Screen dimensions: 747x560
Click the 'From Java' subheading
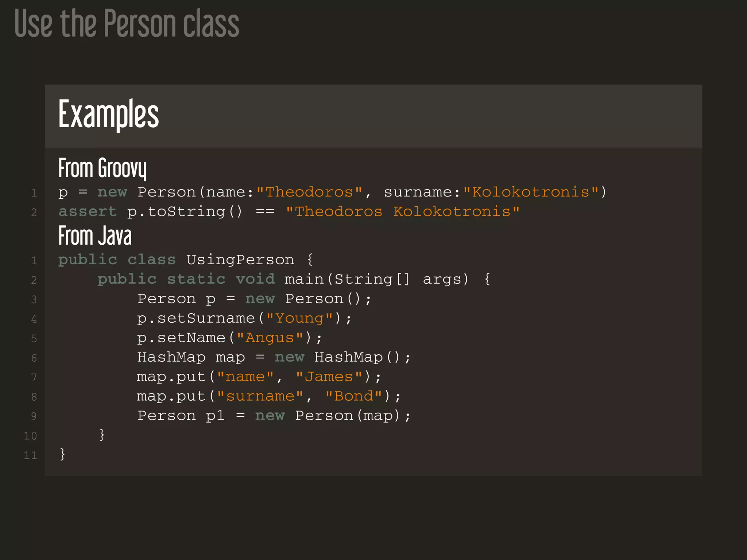coord(95,236)
